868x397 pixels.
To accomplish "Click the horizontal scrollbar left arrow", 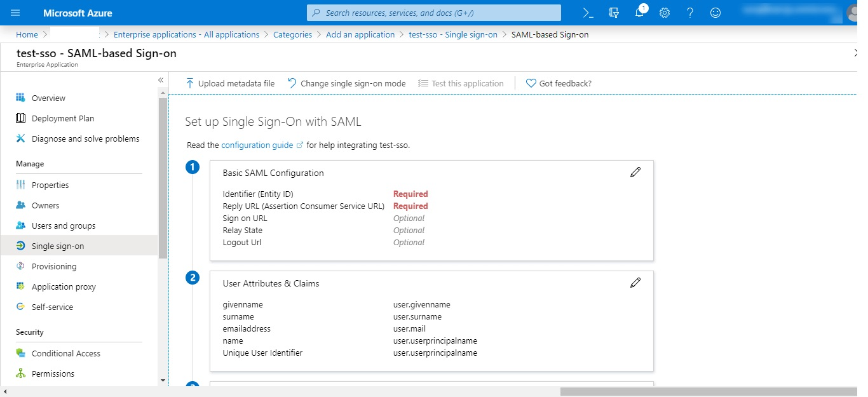I will pos(5,392).
